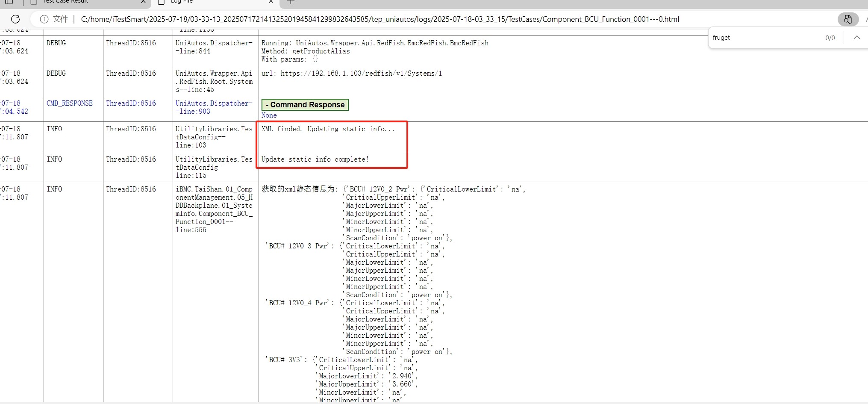868x404 pixels.
Task: Click the blue UniAutos.Dispatcher line:903 entry
Action: [214, 107]
